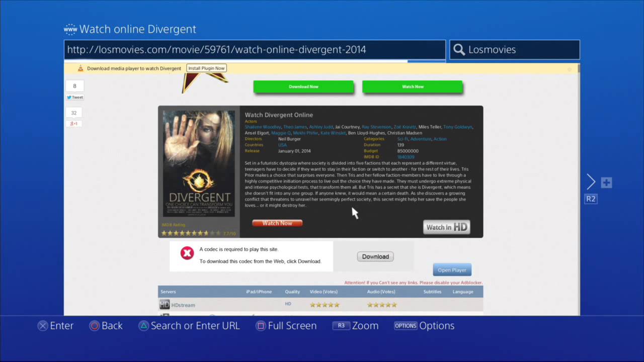Open Mekhi Phifer actor link
This screenshot has width=644, height=362.
coord(305,133)
